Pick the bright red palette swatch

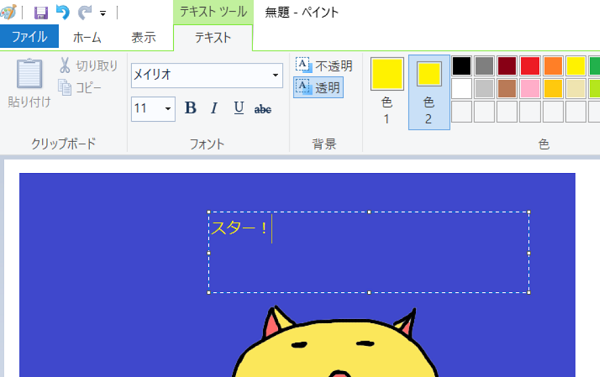click(x=530, y=66)
